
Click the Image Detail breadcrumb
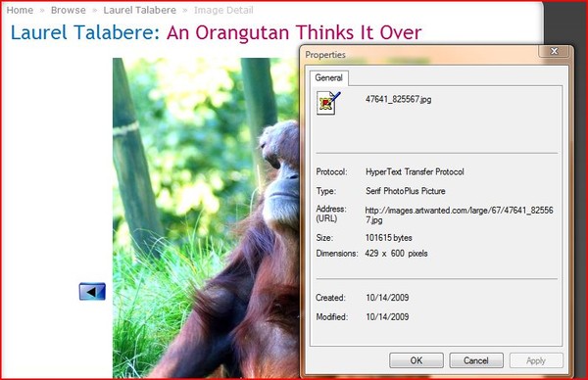pos(223,10)
